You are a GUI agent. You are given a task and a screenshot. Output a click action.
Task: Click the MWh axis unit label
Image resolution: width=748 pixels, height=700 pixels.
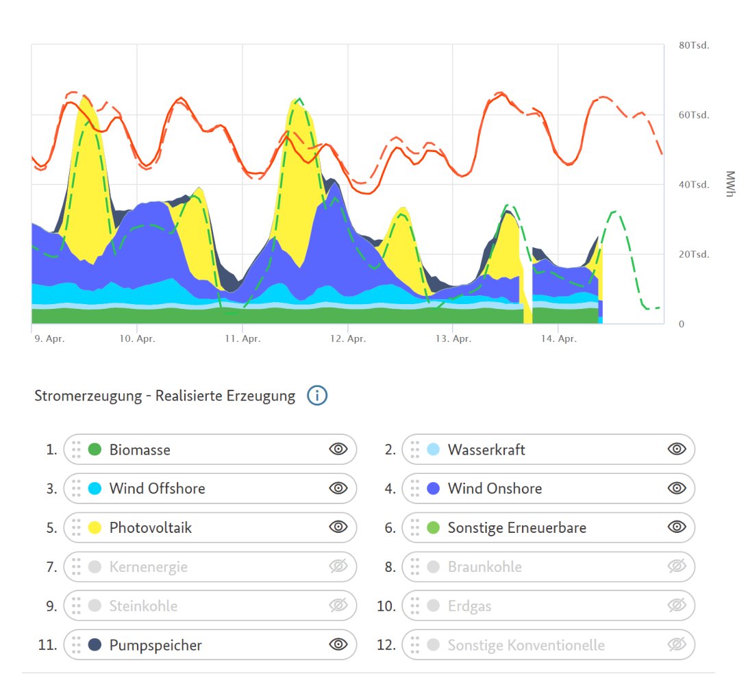[730, 184]
